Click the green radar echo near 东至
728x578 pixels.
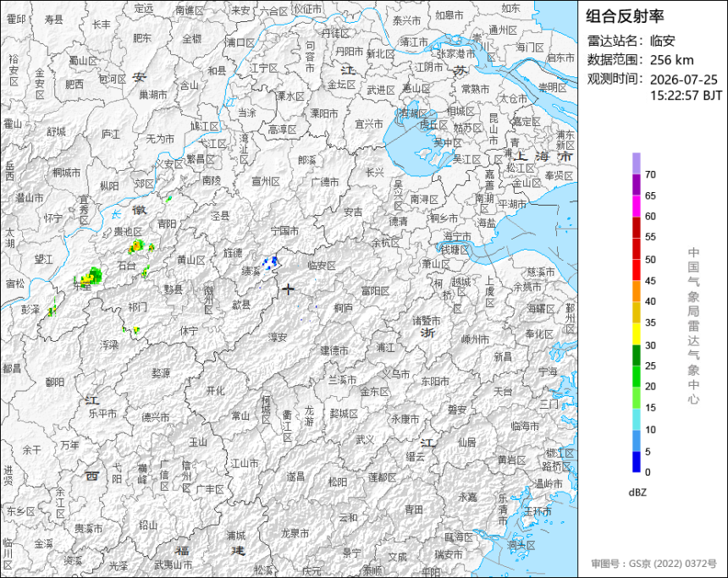point(90,277)
